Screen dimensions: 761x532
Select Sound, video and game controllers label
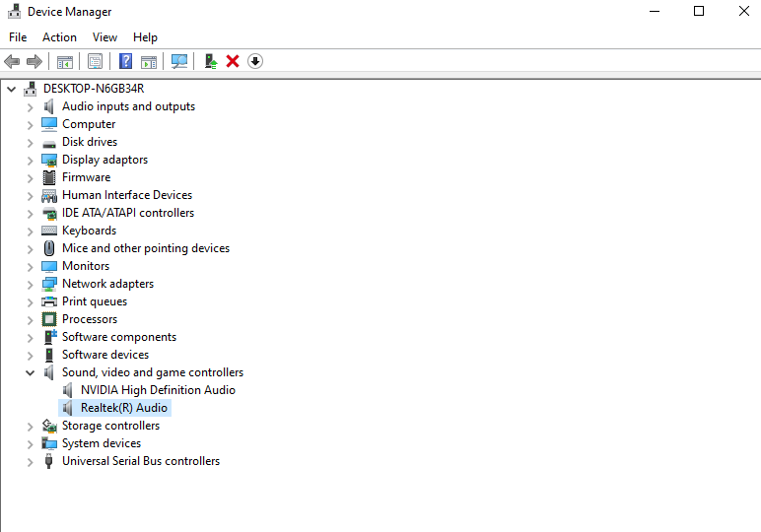click(x=153, y=372)
